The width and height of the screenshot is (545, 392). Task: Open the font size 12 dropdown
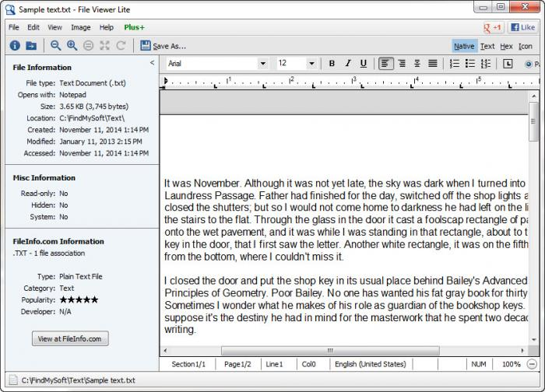pos(311,64)
